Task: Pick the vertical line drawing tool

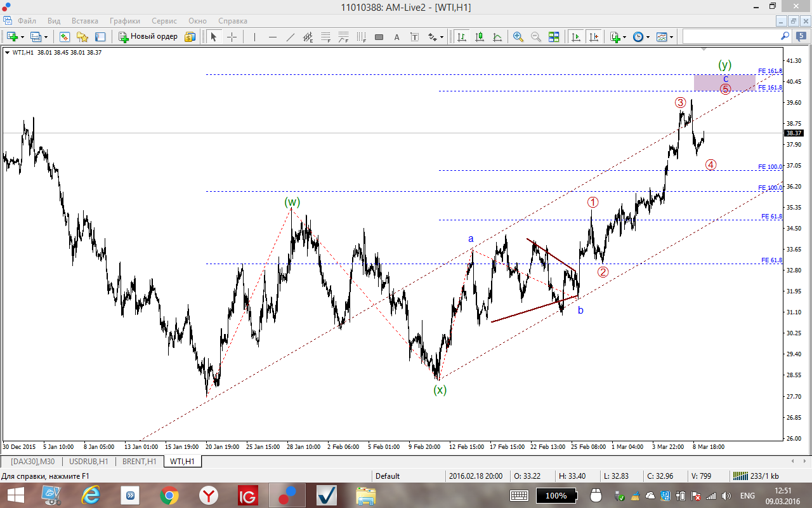Action: tap(254, 37)
